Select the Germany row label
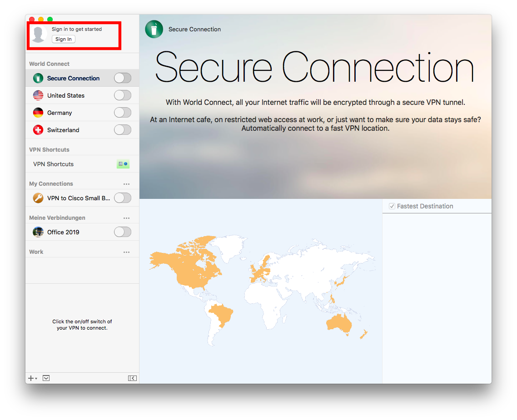Screen dimensions: 517x420 point(60,113)
